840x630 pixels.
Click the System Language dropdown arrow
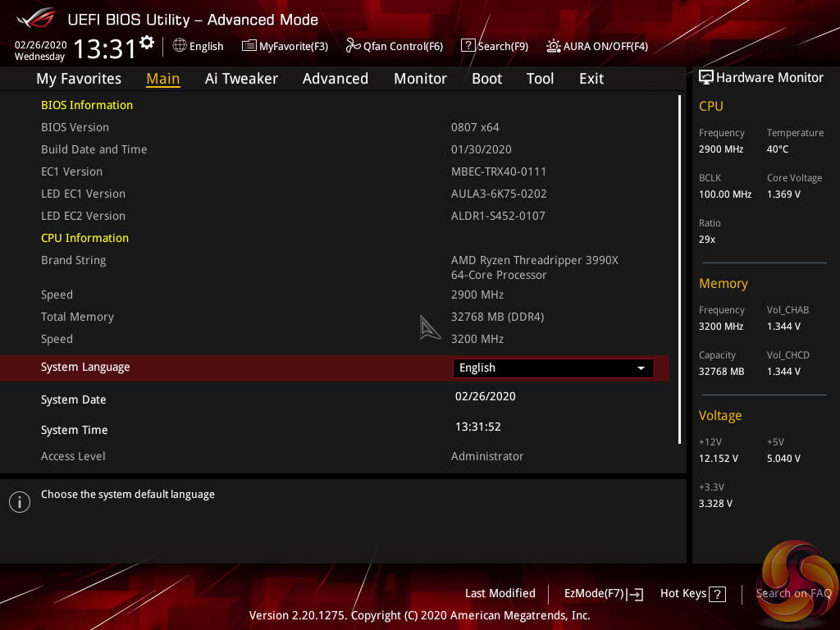point(641,368)
